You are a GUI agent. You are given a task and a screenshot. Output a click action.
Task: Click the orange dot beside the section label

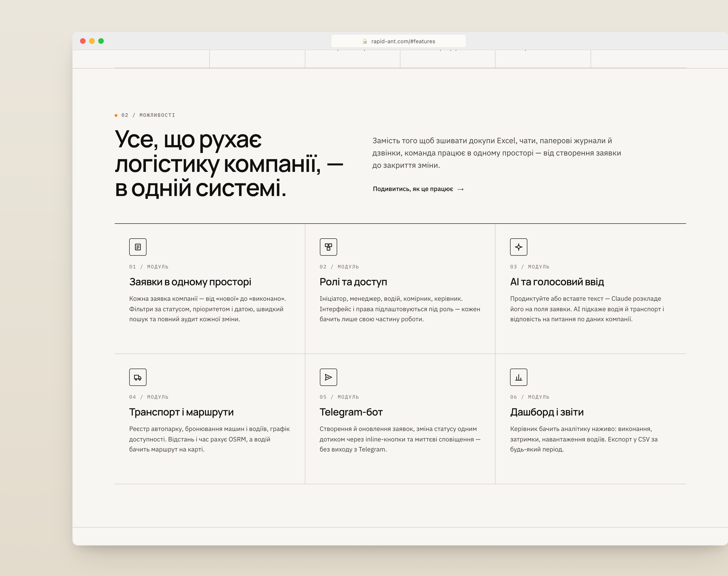pyautogui.click(x=116, y=115)
